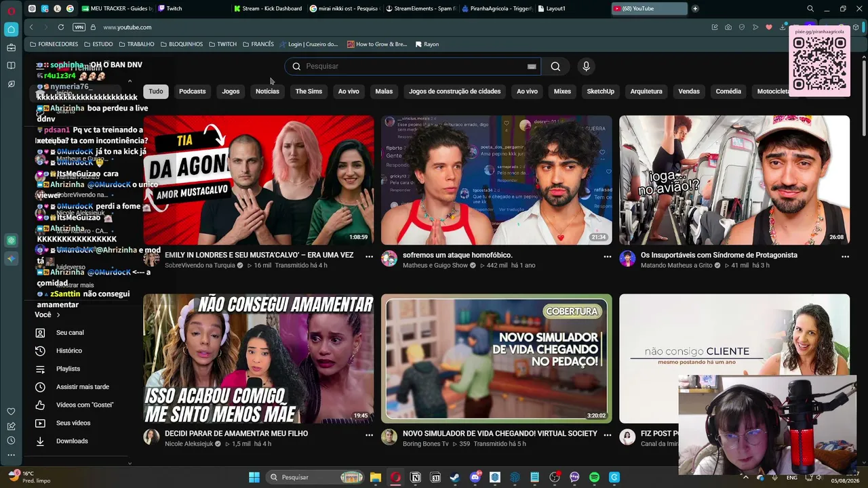Open the ESTUDO bookmarks folder

point(98,44)
